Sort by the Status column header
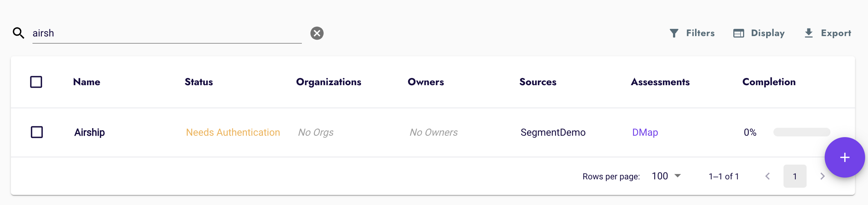Screen dimensions: 868x205 click(199, 82)
